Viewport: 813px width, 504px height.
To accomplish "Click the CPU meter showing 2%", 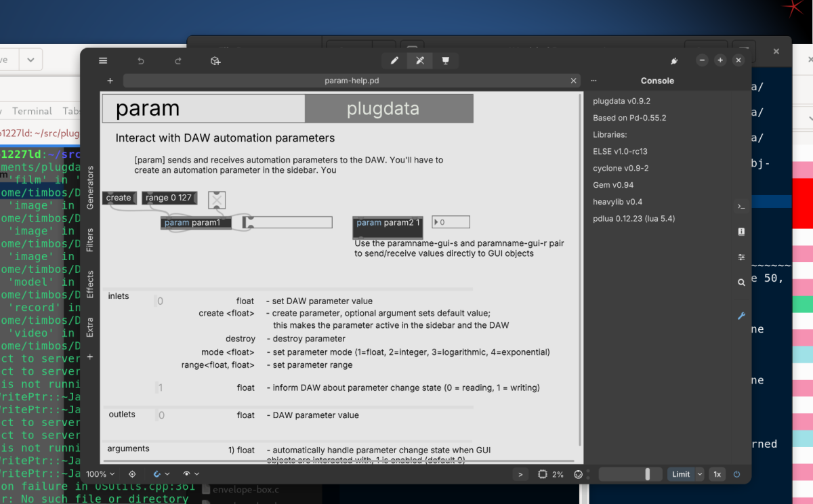I will [551, 474].
